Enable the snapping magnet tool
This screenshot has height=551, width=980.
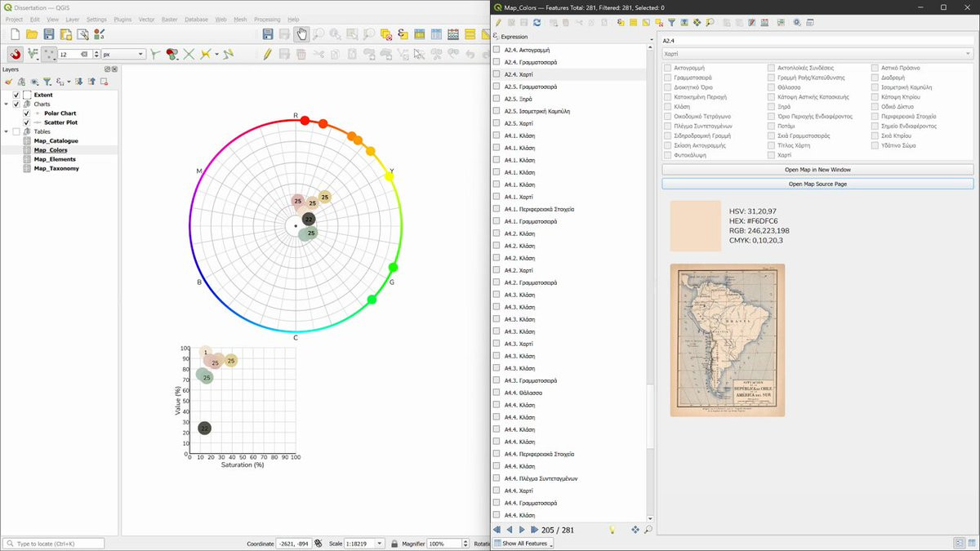(15, 54)
